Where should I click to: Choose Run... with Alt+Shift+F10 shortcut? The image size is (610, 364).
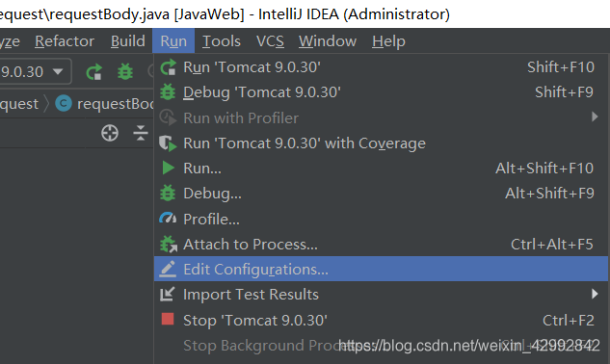tap(382, 169)
